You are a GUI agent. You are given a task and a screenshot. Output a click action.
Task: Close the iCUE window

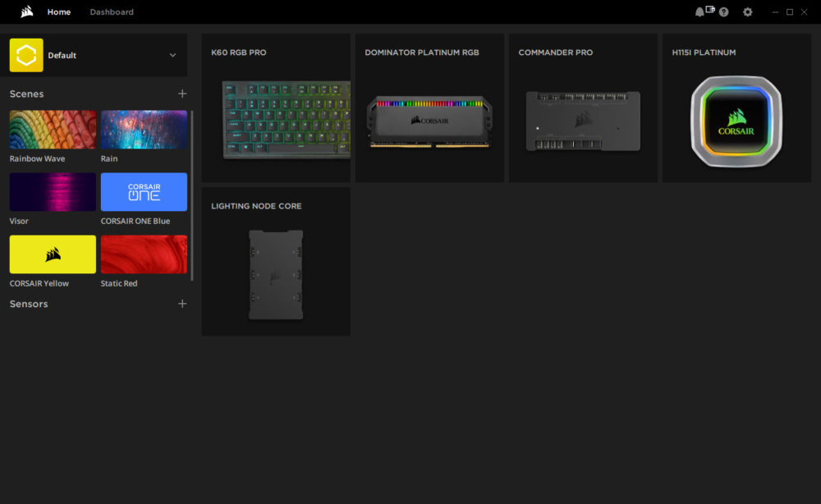[x=805, y=12]
